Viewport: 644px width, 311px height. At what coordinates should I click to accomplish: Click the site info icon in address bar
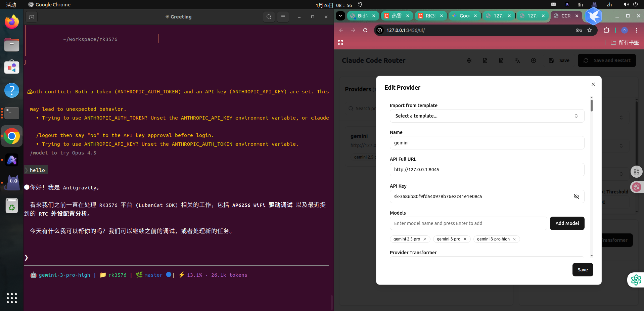pos(380,30)
